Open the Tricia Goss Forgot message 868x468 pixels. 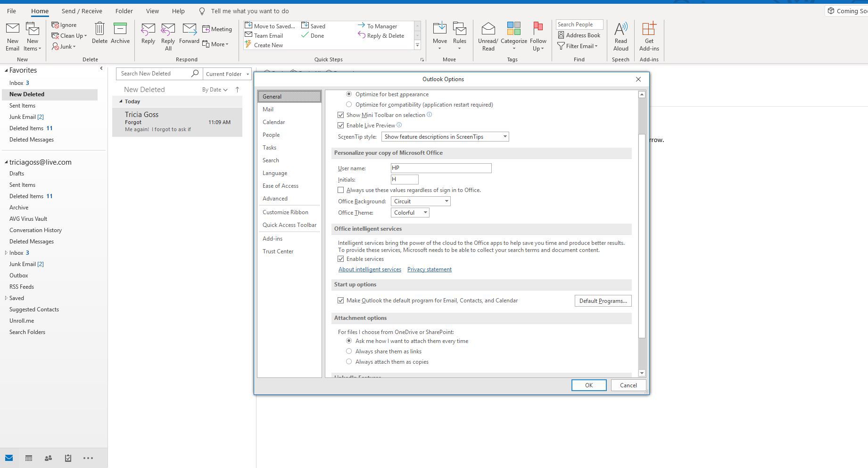point(177,122)
